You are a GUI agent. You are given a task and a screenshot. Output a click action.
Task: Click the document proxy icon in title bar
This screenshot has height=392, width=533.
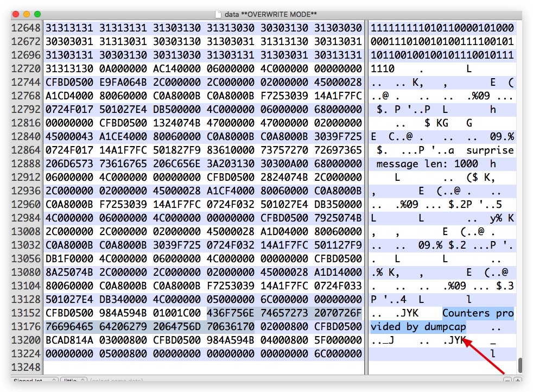[x=218, y=14]
